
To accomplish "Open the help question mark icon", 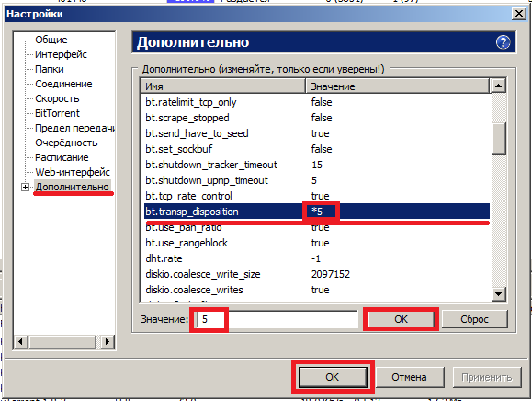I will click(x=503, y=42).
